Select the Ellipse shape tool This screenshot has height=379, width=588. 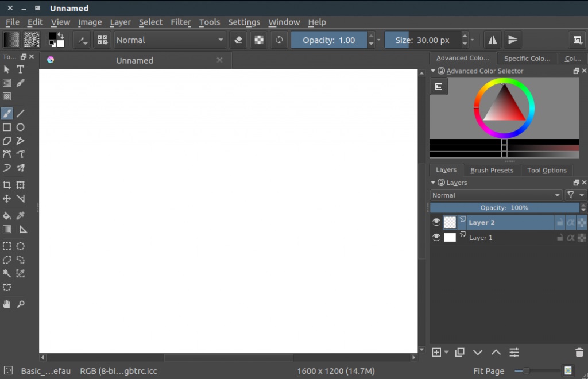(x=20, y=127)
